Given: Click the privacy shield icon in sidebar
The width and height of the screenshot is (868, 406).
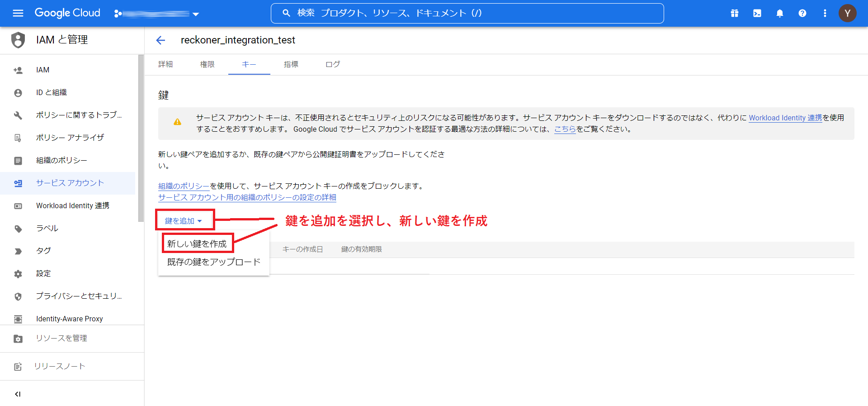Looking at the screenshot, I should [18, 296].
